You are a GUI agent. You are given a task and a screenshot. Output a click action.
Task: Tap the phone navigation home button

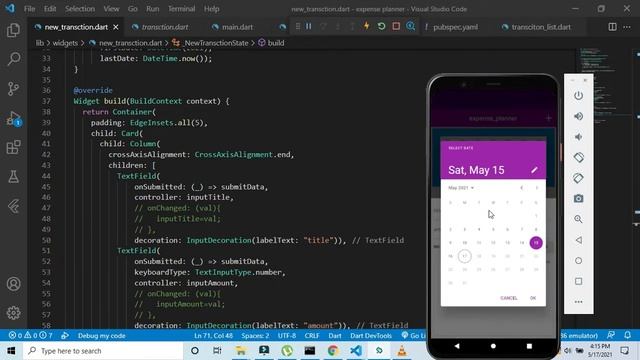click(x=493, y=346)
